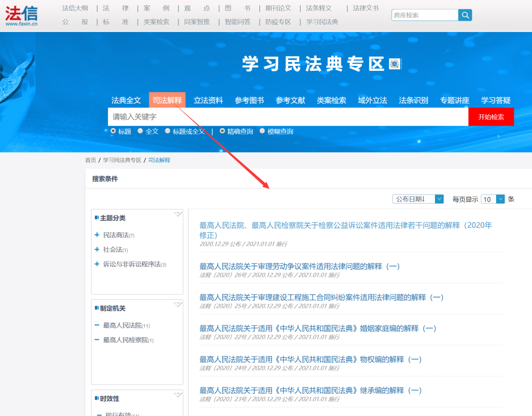Switch to the 学习答疑 tab
The height and width of the screenshot is (416, 532).
pos(496,100)
